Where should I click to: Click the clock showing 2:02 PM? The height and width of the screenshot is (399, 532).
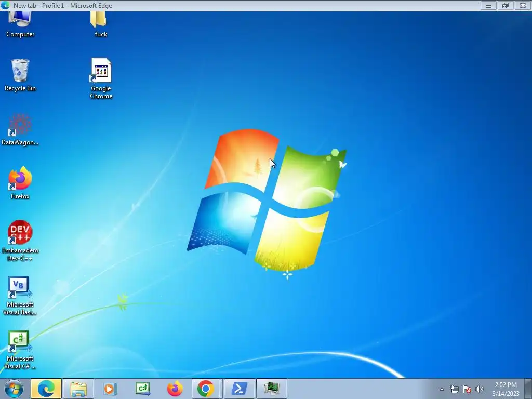pyautogui.click(x=506, y=389)
